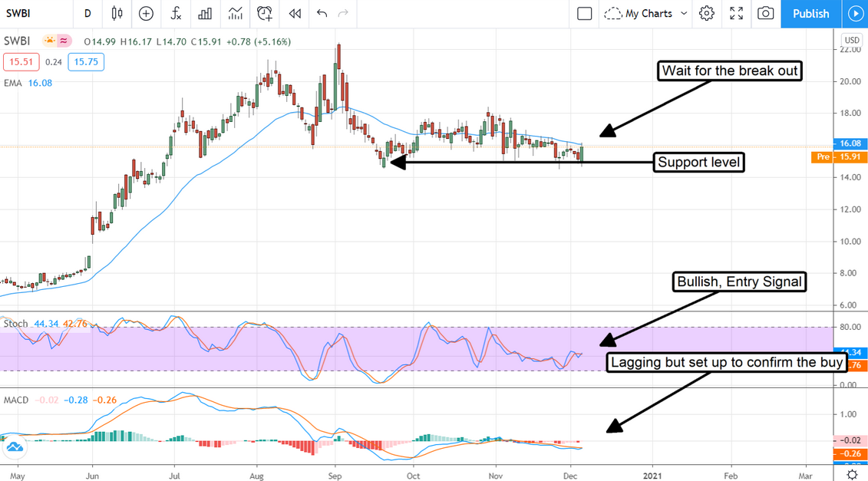Image resolution: width=868 pixels, height=481 pixels.
Task: Open the Indicators fx menu
Action: [x=176, y=13]
